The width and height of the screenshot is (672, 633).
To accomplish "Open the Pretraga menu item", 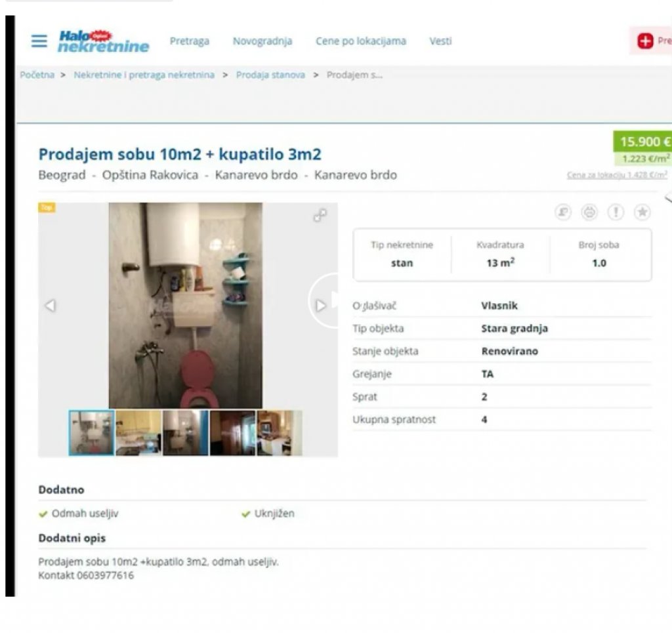I will [x=190, y=41].
